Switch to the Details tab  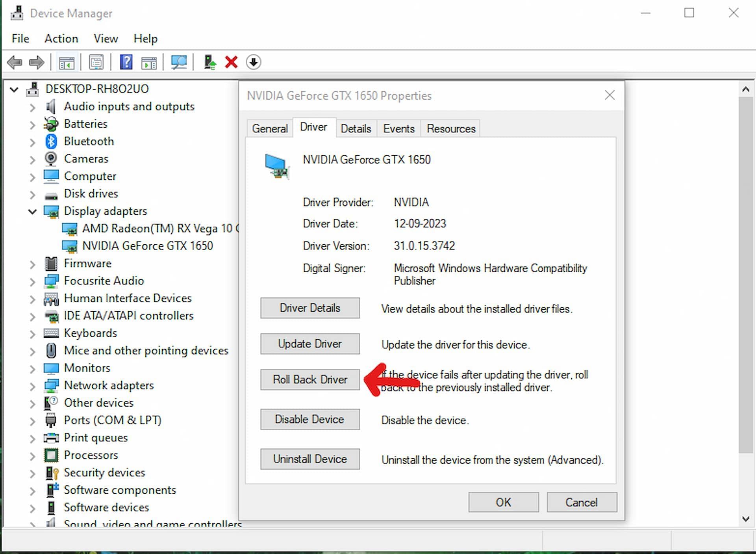[x=356, y=129]
